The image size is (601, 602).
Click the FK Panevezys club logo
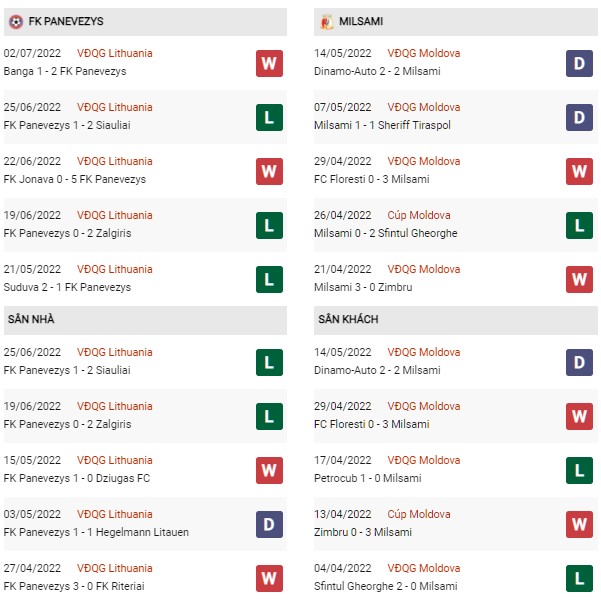[x=16, y=22]
